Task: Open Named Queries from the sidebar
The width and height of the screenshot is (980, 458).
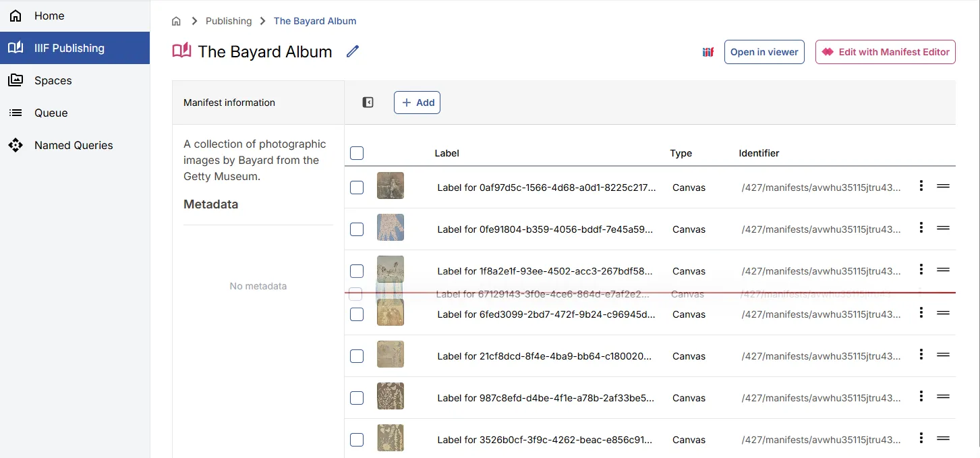Action: pyautogui.click(x=74, y=145)
